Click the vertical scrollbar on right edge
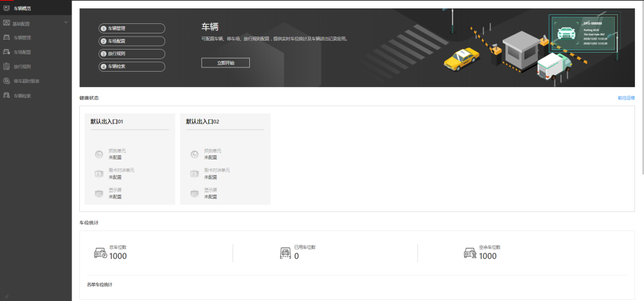Image resolution: width=644 pixels, height=301 pixels. click(642, 87)
